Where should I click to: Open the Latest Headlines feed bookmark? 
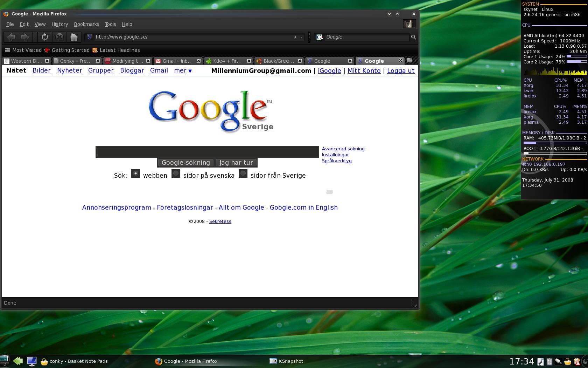click(116, 50)
